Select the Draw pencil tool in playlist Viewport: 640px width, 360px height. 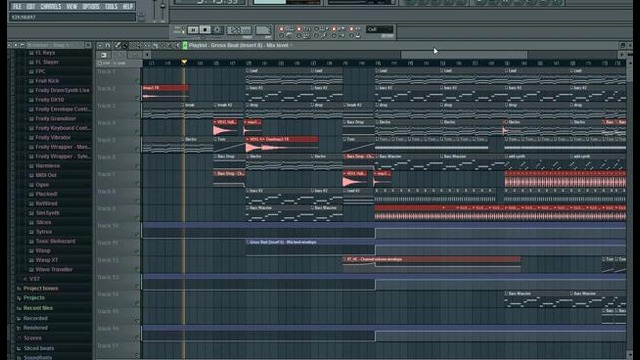point(118,45)
